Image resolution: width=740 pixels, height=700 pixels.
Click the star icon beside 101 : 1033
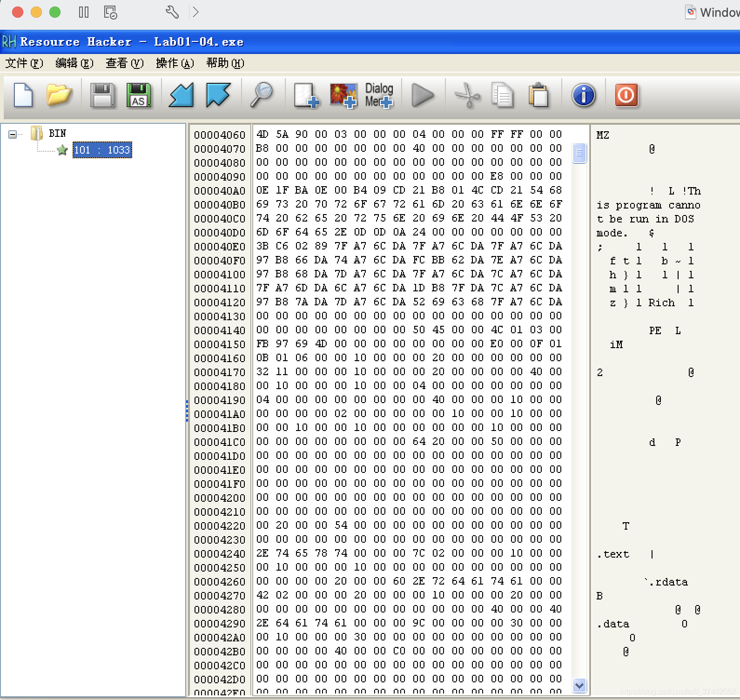point(62,150)
